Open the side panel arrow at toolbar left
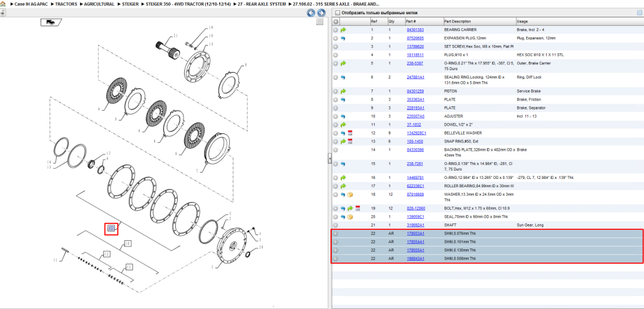 point(3,13)
